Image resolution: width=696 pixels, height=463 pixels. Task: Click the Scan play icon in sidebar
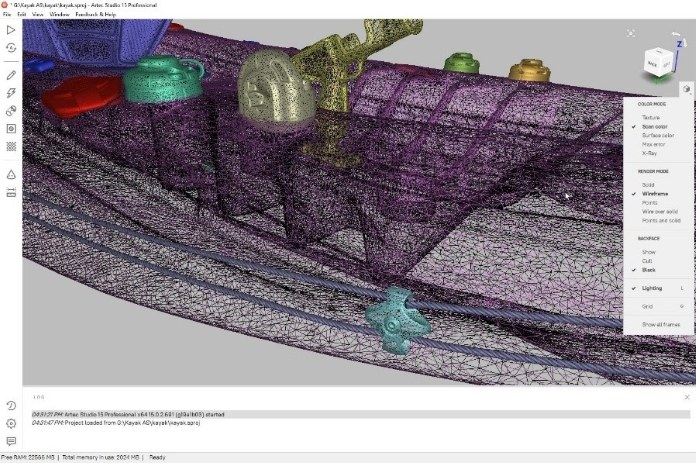pyautogui.click(x=10, y=30)
